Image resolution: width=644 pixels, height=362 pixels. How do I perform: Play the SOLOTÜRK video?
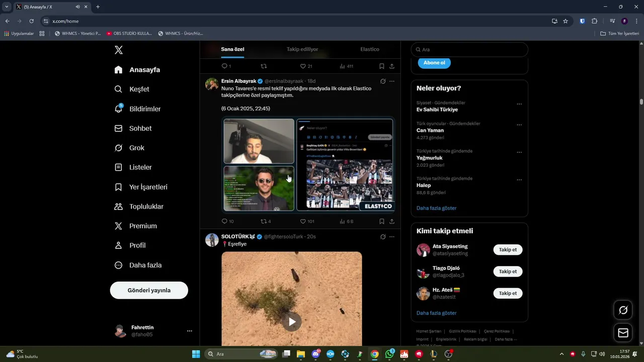point(292,322)
